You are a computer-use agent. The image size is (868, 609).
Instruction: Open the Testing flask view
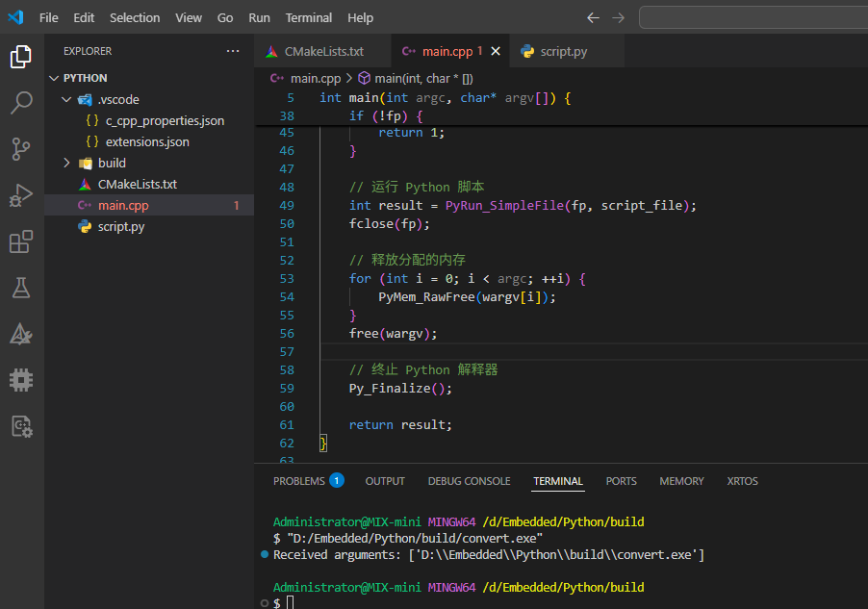pos(21,288)
